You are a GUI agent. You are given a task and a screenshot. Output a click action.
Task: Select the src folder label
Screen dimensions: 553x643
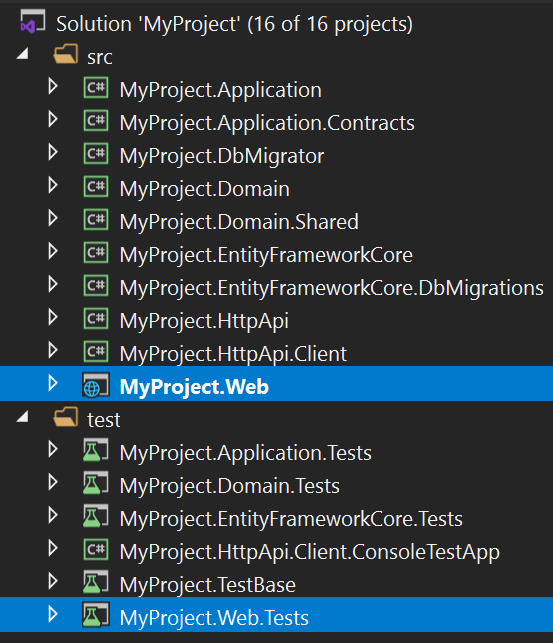click(100, 57)
